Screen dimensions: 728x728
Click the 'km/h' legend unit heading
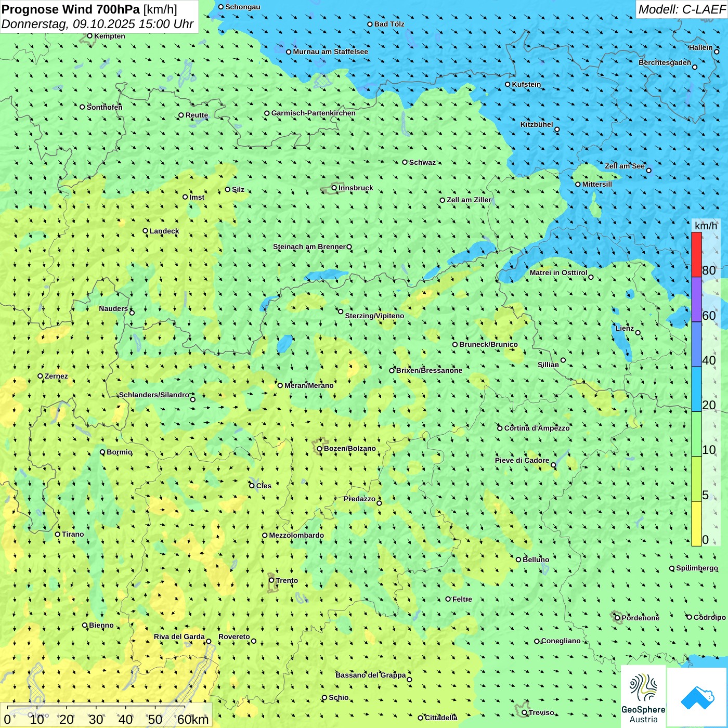coord(706,226)
